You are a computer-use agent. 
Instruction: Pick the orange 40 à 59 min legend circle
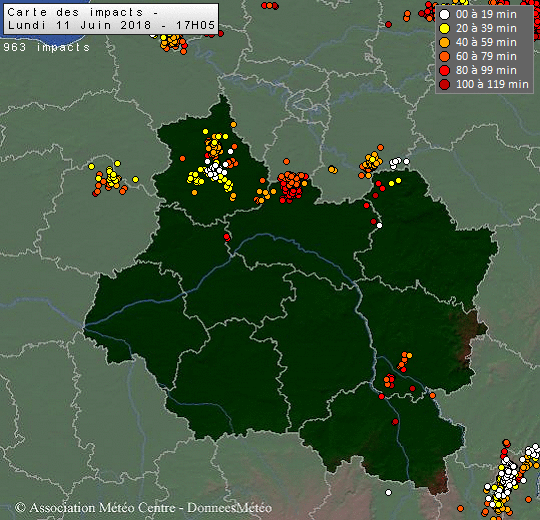[445, 42]
